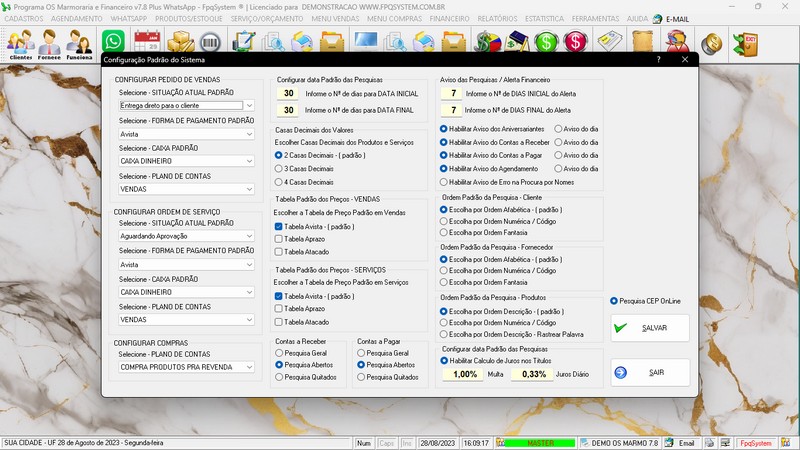Toggle Pesquisa CEP OnLine option
The width and height of the screenshot is (800, 450).
[645, 301]
